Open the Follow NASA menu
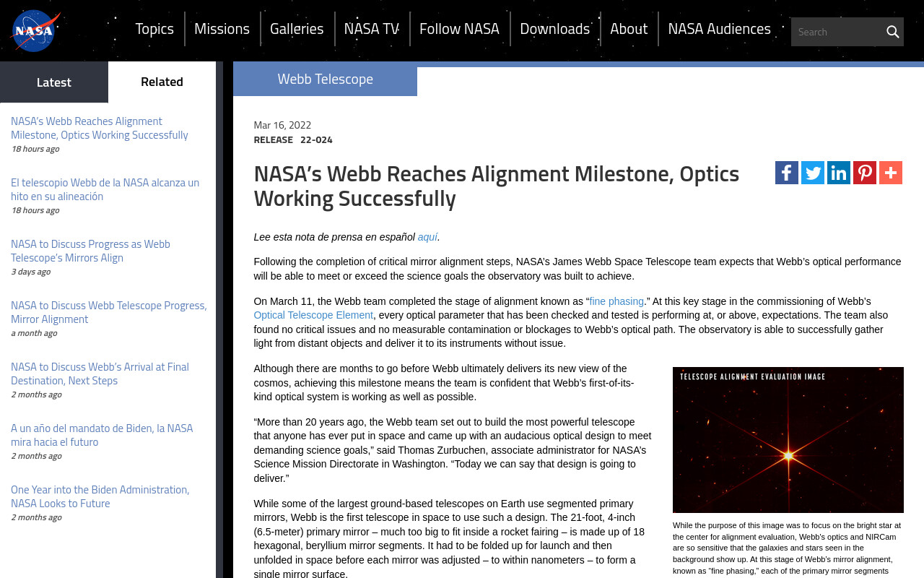Viewport: 924px width, 578px height. tap(459, 29)
